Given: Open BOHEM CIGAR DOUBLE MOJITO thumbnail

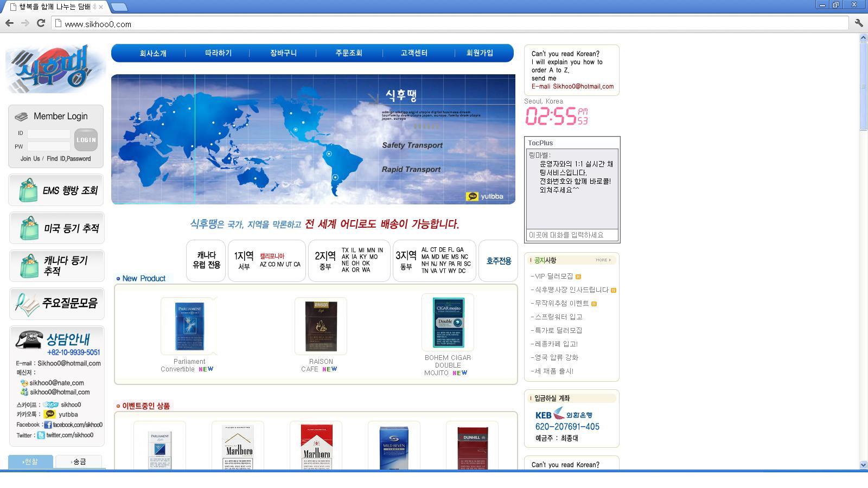Looking at the screenshot, I should pyautogui.click(x=448, y=323).
